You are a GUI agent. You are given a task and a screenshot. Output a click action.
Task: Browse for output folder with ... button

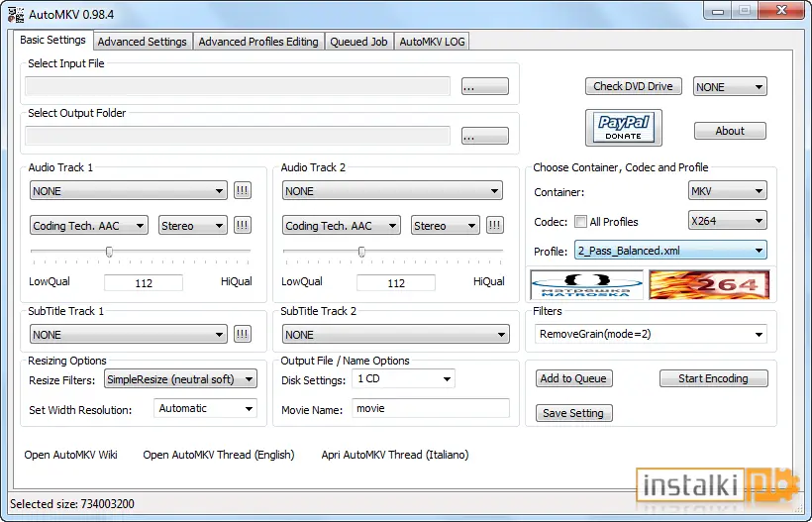tap(485, 137)
